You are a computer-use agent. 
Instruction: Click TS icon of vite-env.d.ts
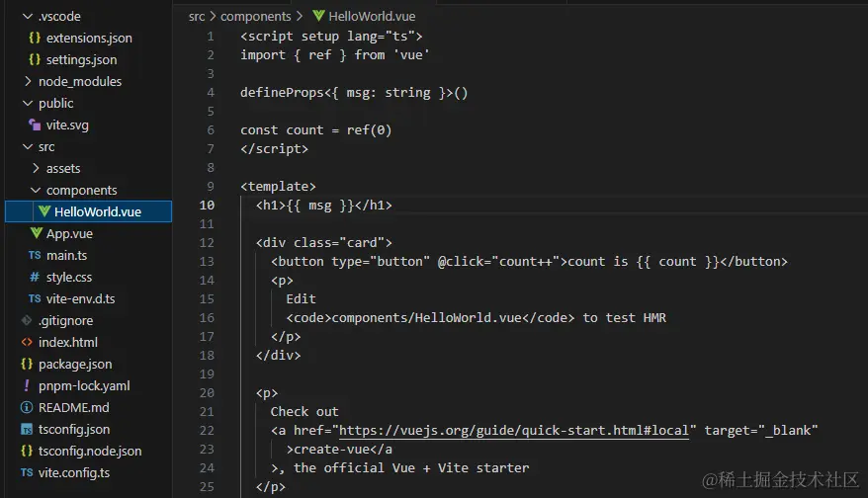35,298
